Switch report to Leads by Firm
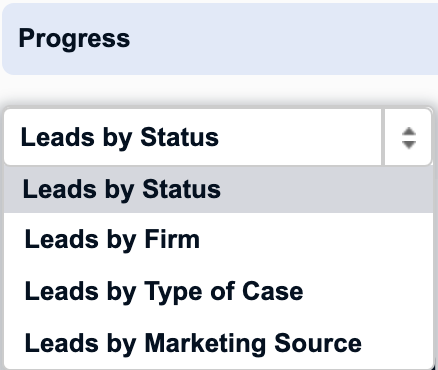The width and height of the screenshot is (438, 370). tap(112, 239)
